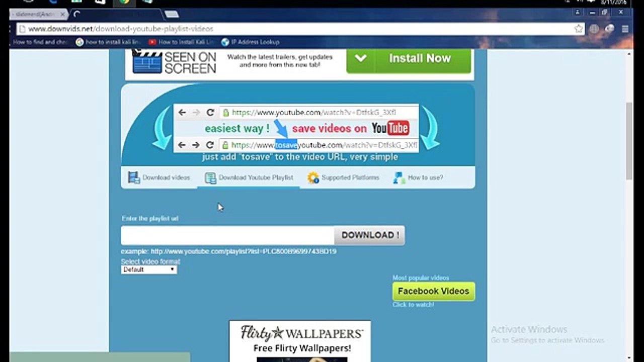
Task: Click the Facebook Videos button
Action: point(433,291)
